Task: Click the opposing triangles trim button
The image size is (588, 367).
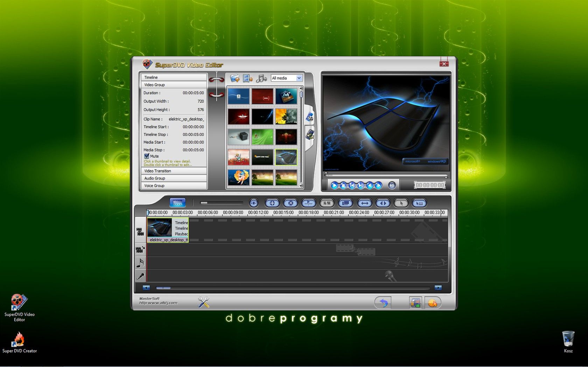Action: 383,203
